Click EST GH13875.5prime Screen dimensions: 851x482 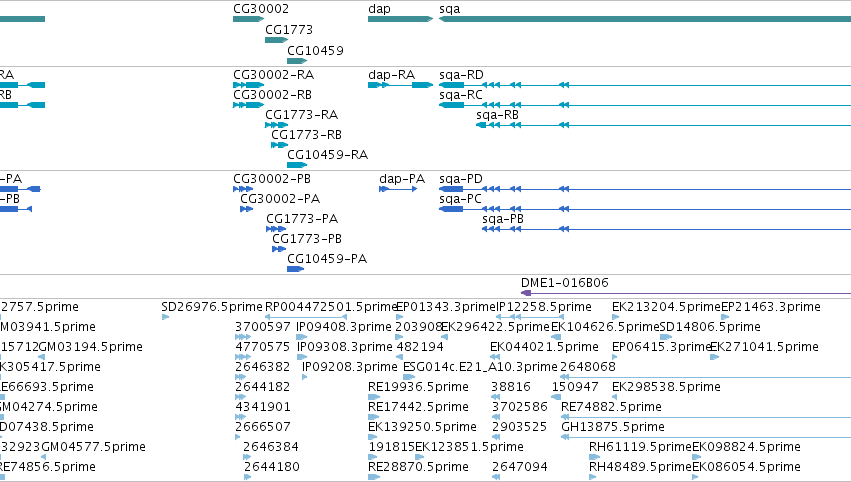point(706,437)
